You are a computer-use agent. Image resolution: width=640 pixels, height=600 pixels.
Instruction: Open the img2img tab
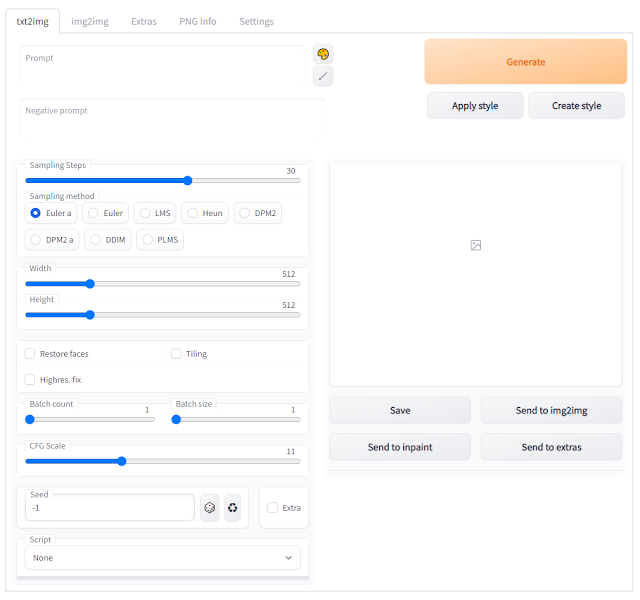click(x=90, y=22)
